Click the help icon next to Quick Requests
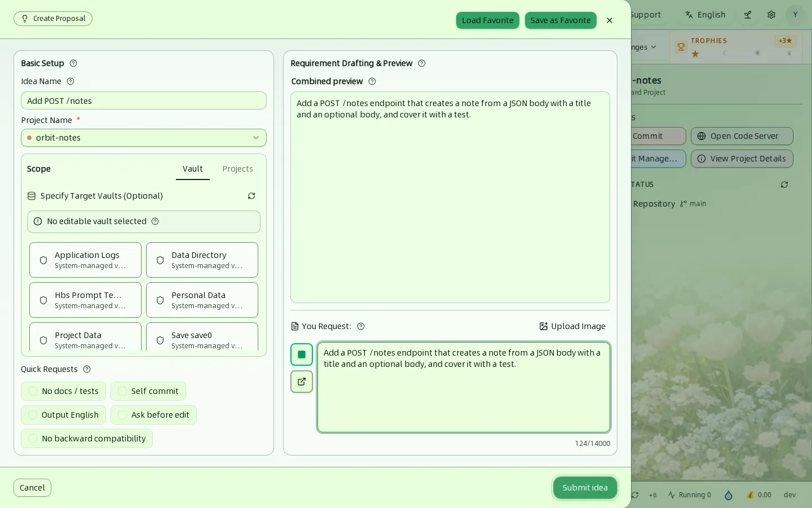This screenshot has height=508, width=812. (x=87, y=369)
